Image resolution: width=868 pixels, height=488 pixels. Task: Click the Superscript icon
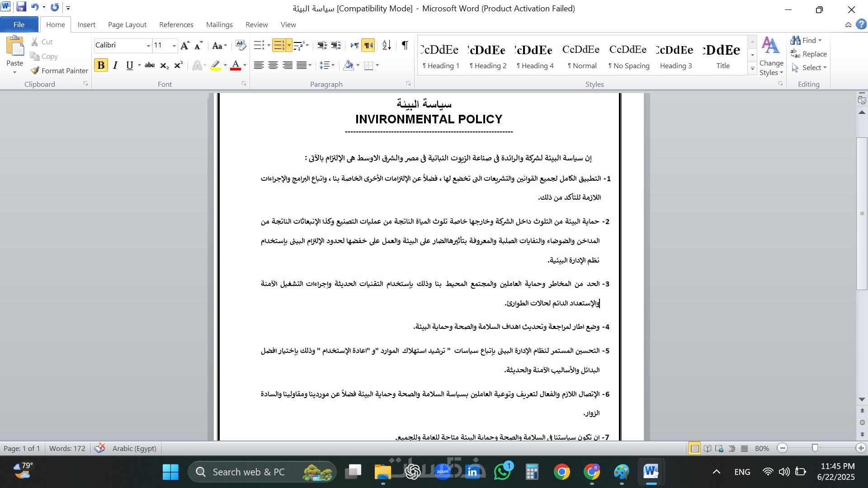(179, 66)
